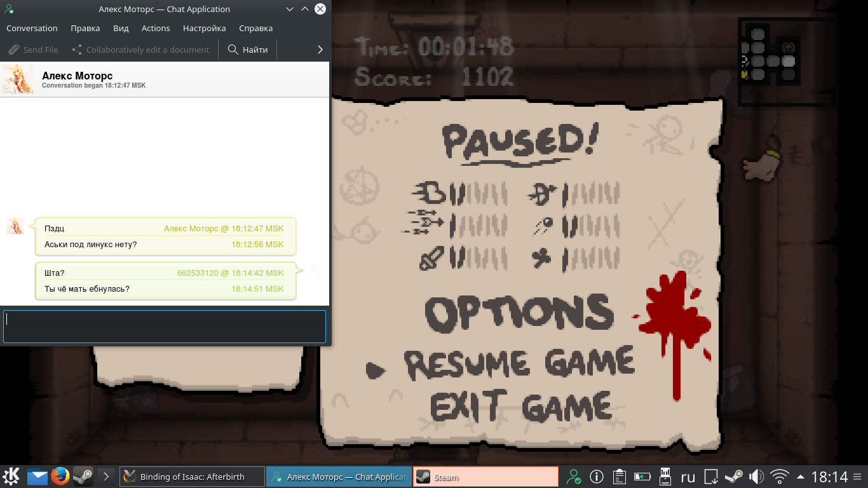868x488 pixels.
Task: Click the Send File toolbar button
Action: (34, 50)
